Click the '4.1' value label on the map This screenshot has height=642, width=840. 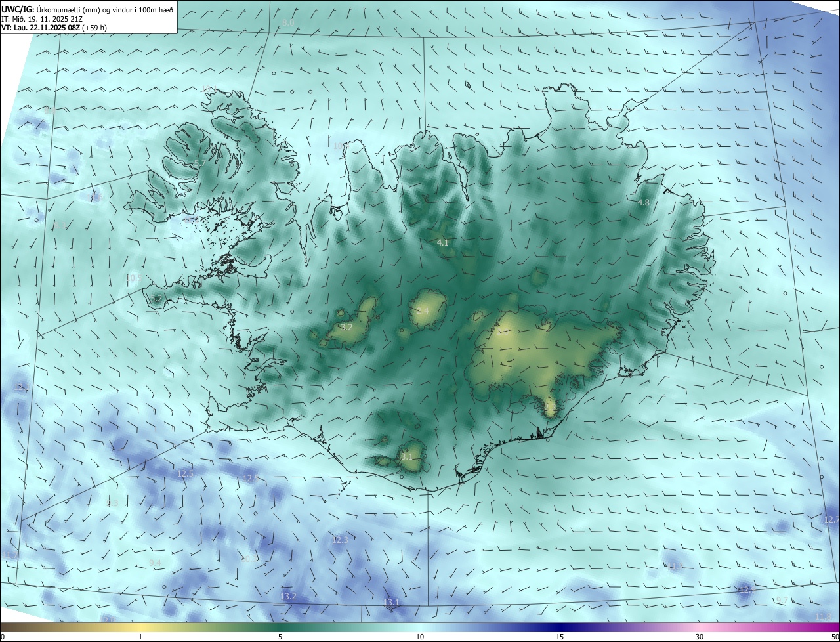coord(442,243)
